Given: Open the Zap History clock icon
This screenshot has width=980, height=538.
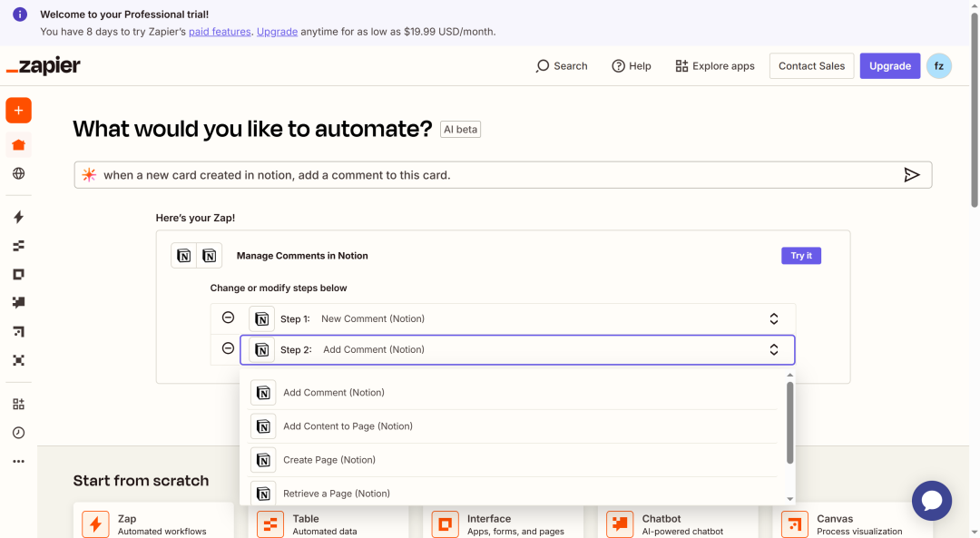Looking at the screenshot, I should pyautogui.click(x=19, y=433).
